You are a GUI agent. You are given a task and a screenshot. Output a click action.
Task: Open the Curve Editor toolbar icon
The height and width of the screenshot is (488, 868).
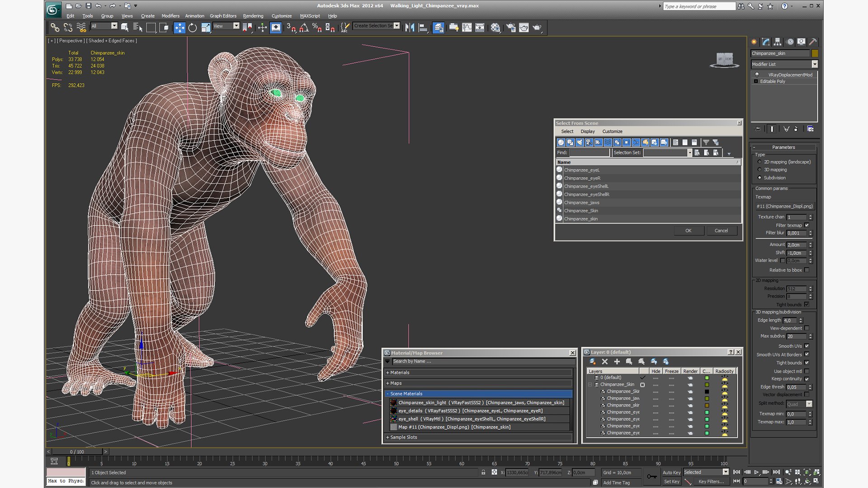pos(467,28)
